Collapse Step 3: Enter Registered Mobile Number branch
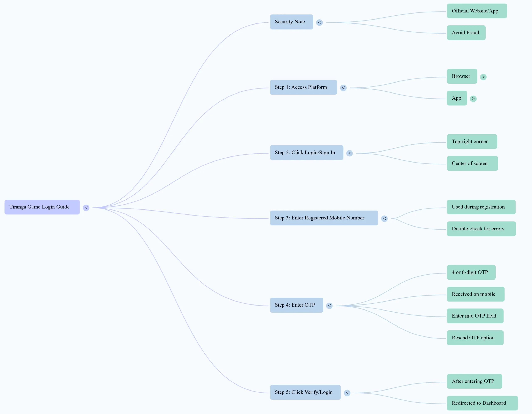 point(384,219)
